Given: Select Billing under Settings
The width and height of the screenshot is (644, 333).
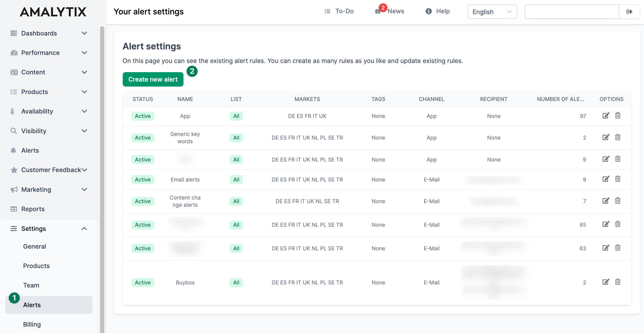Looking at the screenshot, I should [32, 324].
